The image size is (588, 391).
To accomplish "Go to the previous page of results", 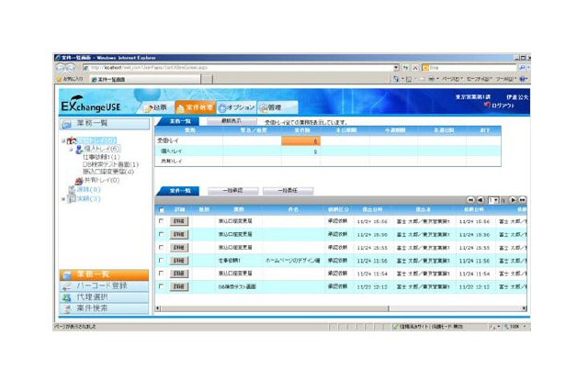I will coord(481,200).
